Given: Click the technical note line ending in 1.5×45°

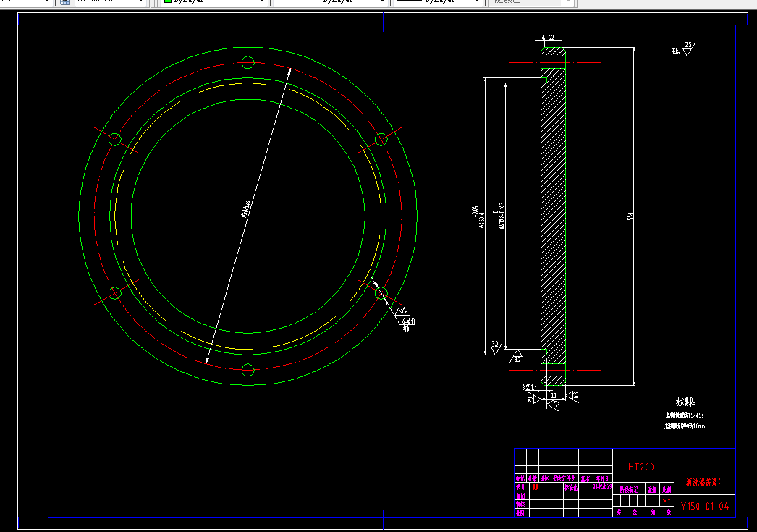Looking at the screenshot, I should pos(685,415).
